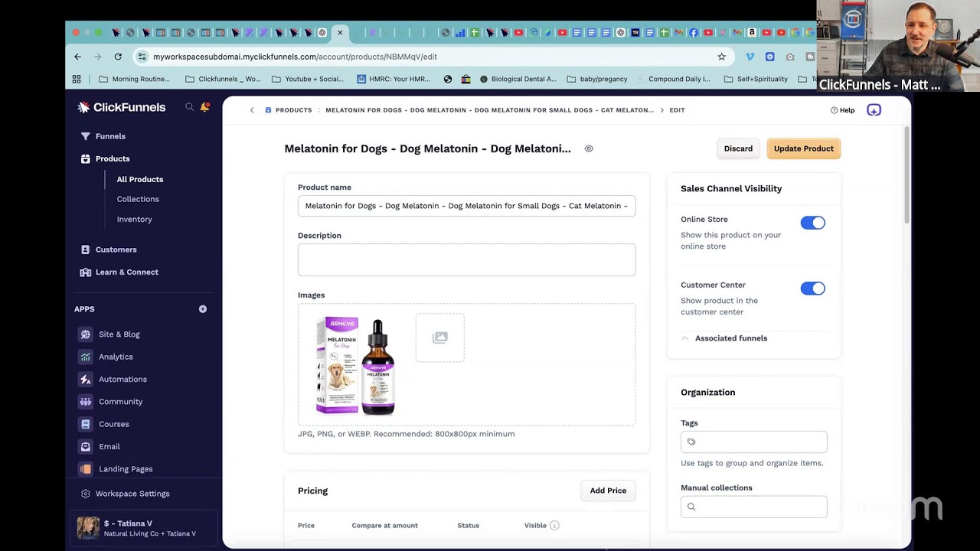Open the Analytics app
Viewport: 980px width, 551px height.
point(116,357)
